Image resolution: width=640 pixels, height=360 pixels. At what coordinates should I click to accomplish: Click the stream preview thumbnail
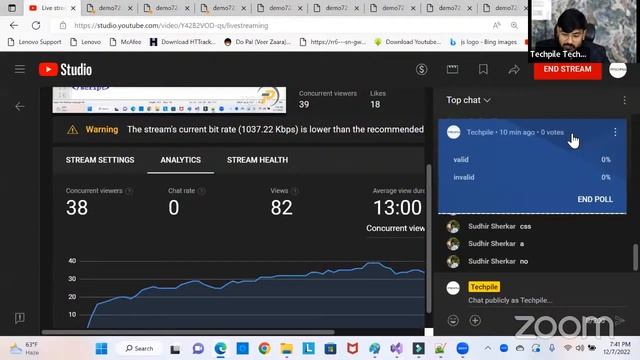pyautogui.click(x=169, y=100)
